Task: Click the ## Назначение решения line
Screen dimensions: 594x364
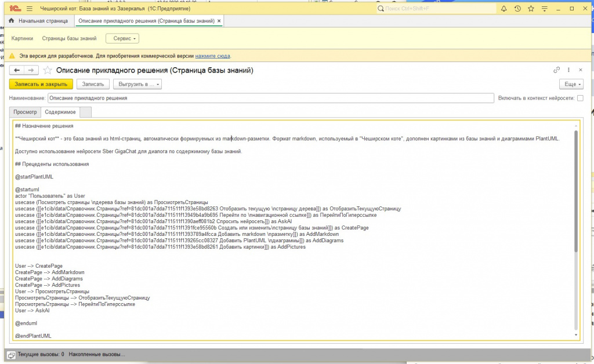Action: [44, 126]
